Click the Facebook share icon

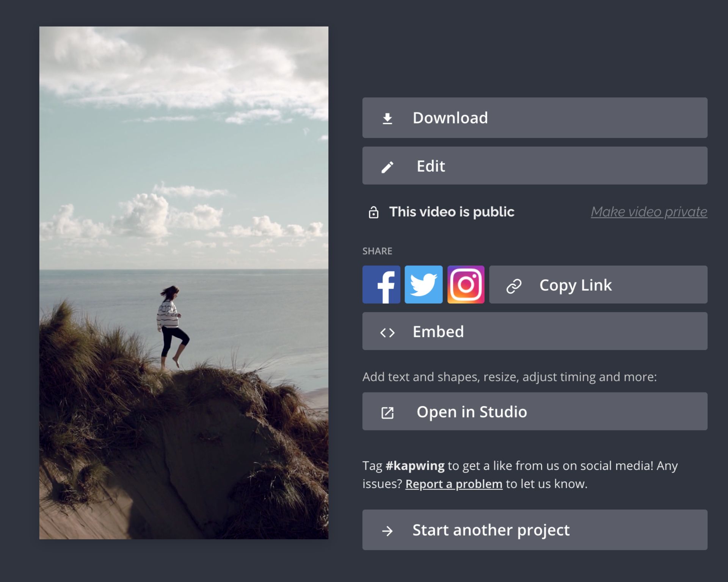pos(381,285)
